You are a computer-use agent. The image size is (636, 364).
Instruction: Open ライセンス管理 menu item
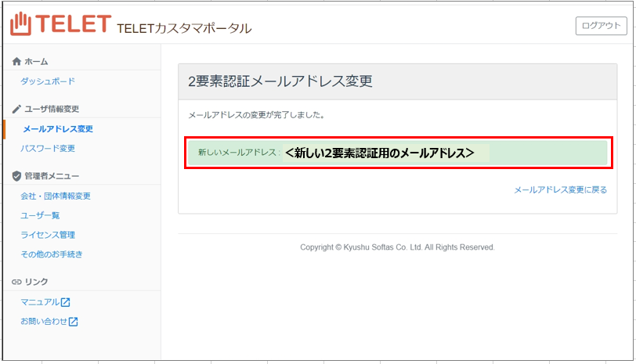48,235
